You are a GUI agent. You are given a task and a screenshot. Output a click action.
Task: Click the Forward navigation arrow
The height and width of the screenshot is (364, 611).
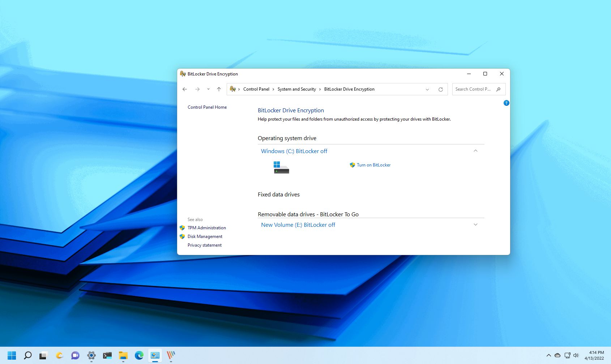click(197, 89)
